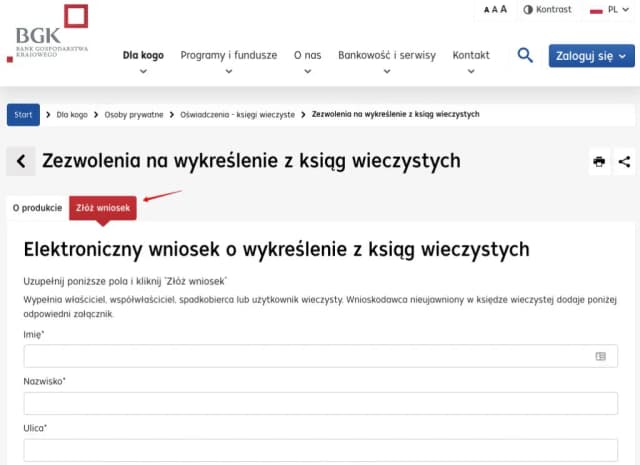Click the share icon
The width and height of the screenshot is (640, 465).
coord(624,161)
